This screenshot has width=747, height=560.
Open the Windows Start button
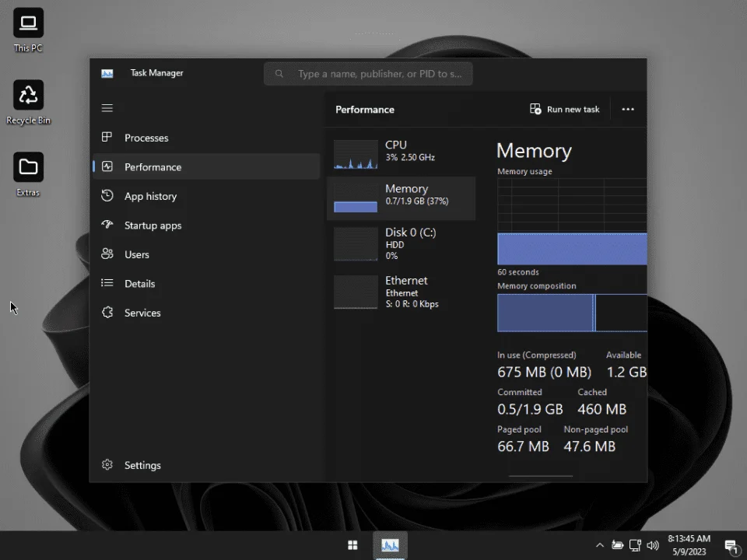352,545
